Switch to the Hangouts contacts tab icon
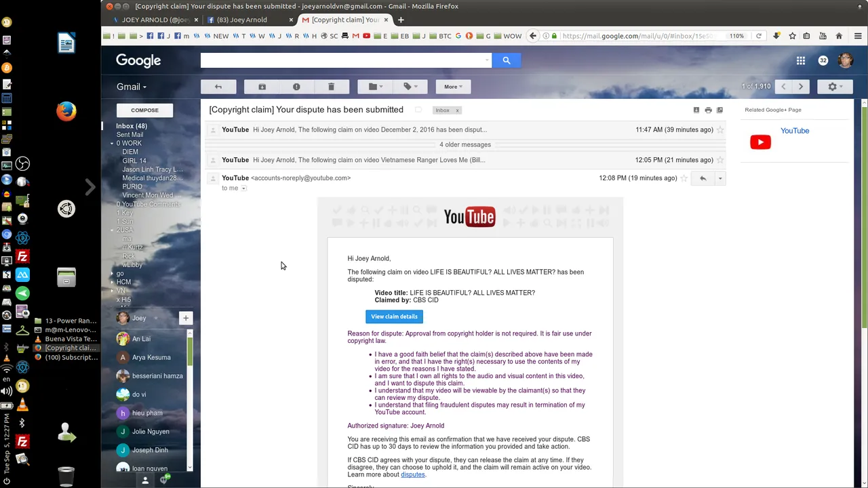This screenshot has height=488, width=868. point(144,480)
